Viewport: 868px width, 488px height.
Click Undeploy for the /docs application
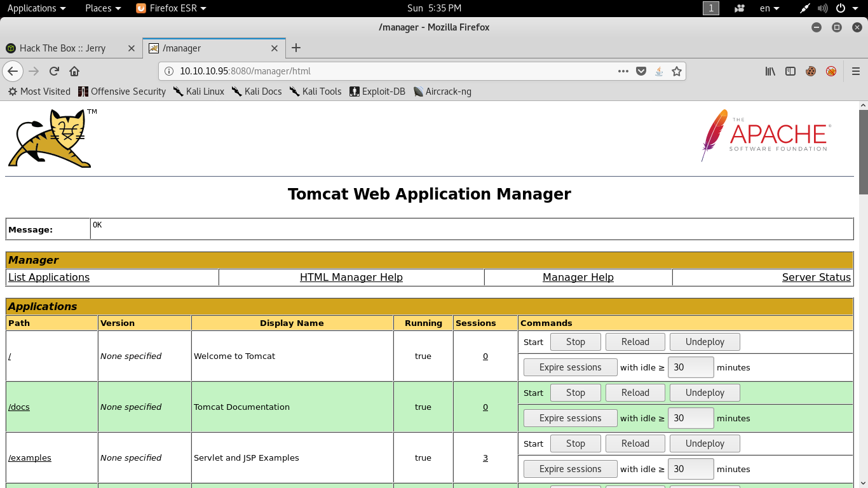(705, 393)
